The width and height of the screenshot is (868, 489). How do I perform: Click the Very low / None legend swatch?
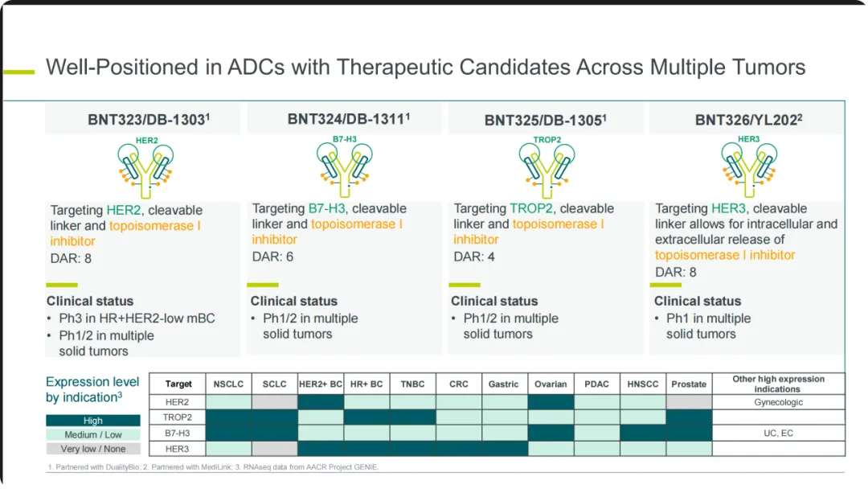tap(92, 449)
